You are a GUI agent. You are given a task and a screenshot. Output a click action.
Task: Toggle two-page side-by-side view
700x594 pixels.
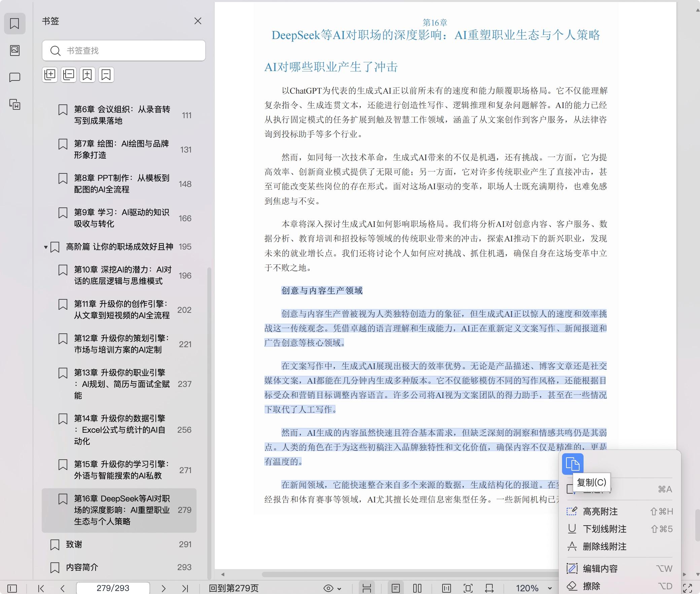point(417,588)
